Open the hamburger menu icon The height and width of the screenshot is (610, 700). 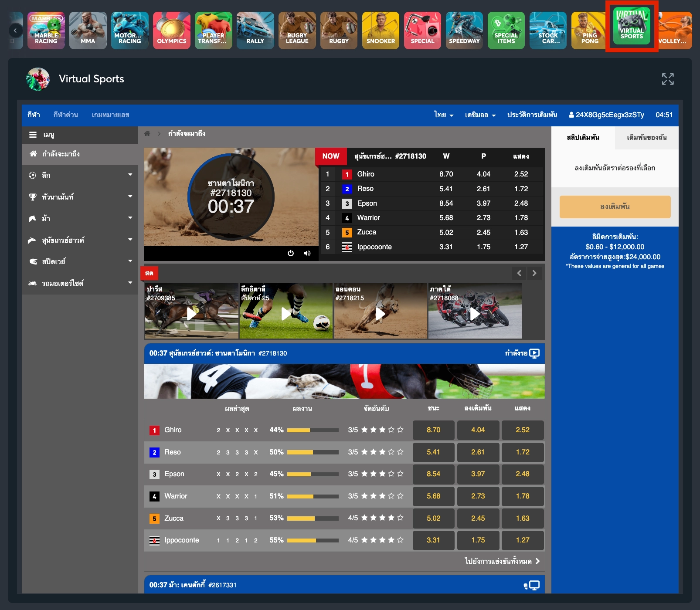click(33, 135)
